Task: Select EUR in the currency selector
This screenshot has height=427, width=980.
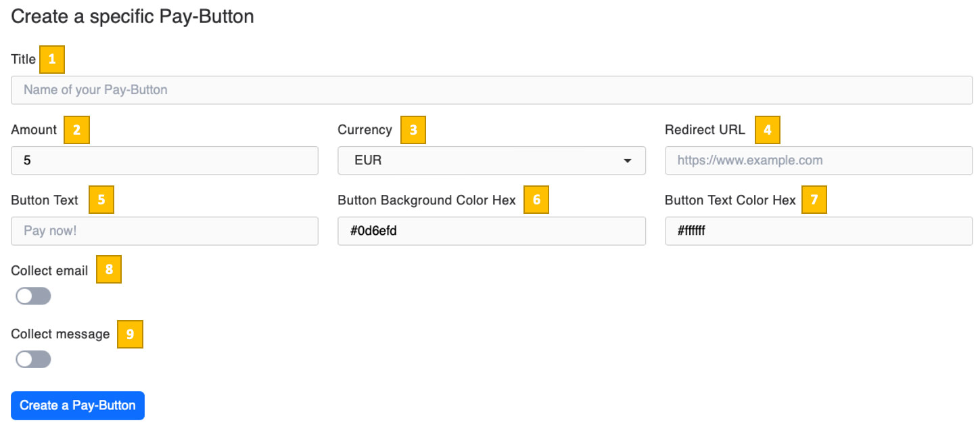Action: point(491,160)
